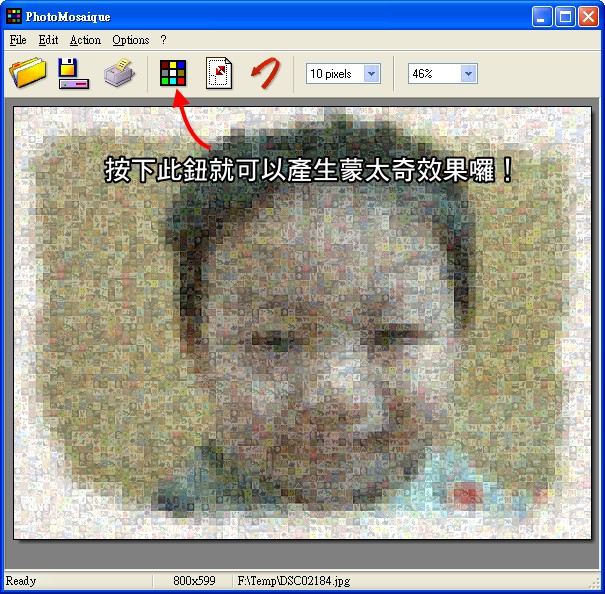The width and height of the screenshot is (605, 594).
Task: Close the PhotoMosaique window
Action: pyautogui.click(x=588, y=17)
